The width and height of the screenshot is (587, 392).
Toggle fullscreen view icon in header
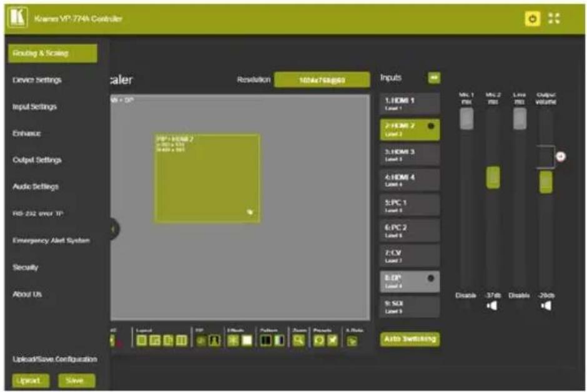pos(554,18)
